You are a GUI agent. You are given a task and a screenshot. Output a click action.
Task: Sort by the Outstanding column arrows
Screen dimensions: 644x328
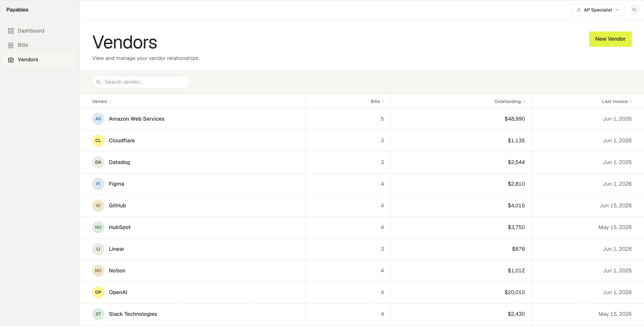tap(524, 102)
